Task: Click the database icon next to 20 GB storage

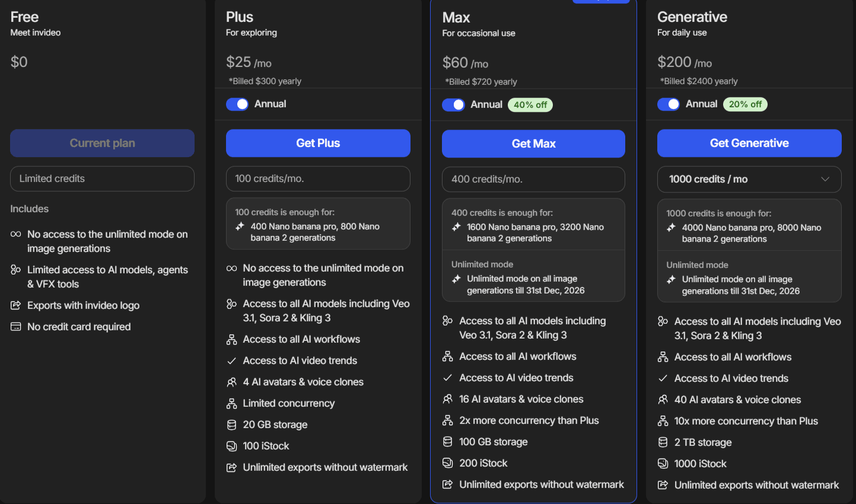Action: click(x=232, y=425)
